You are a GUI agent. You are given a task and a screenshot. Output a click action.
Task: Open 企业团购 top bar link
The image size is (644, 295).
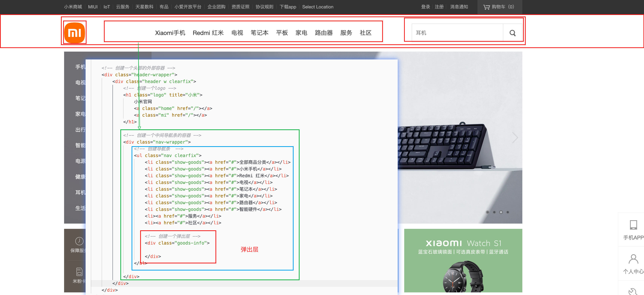(x=216, y=7)
